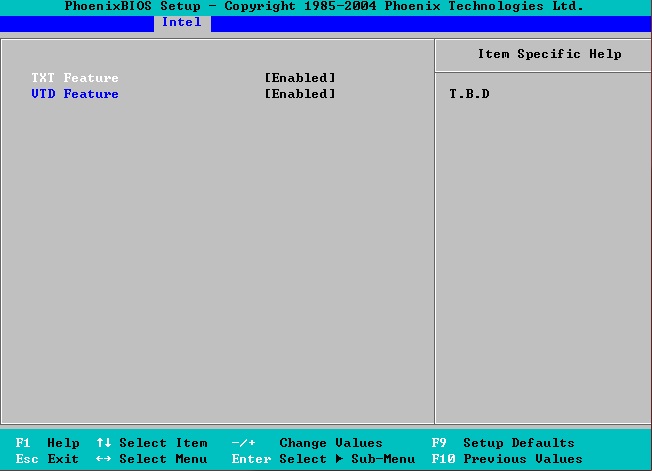The image size is (652, 471).
Task: Click the Enter Select Sub-Menu hint
Action: pos(323,459)
